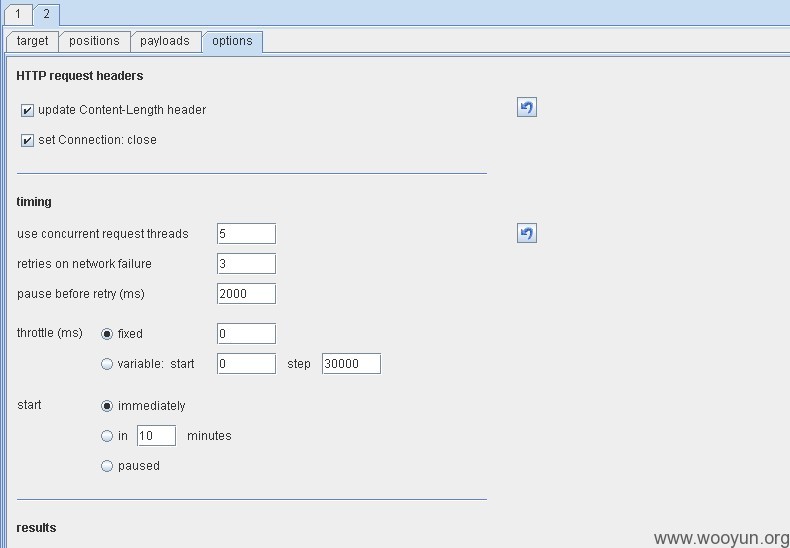
Task: Reset timing section options via undo icon
Action: [x=526, y=233]
